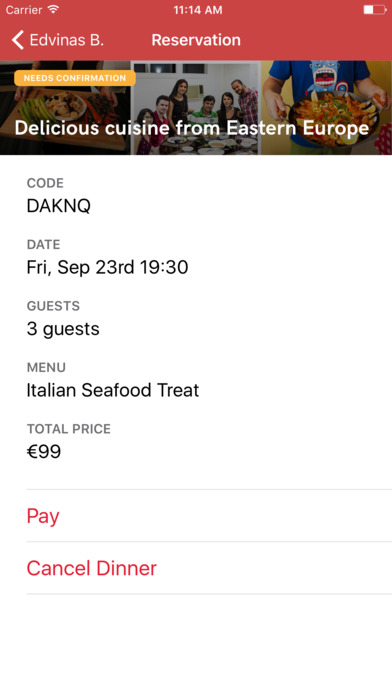Tap the battery indicator icon

point(375,10)
